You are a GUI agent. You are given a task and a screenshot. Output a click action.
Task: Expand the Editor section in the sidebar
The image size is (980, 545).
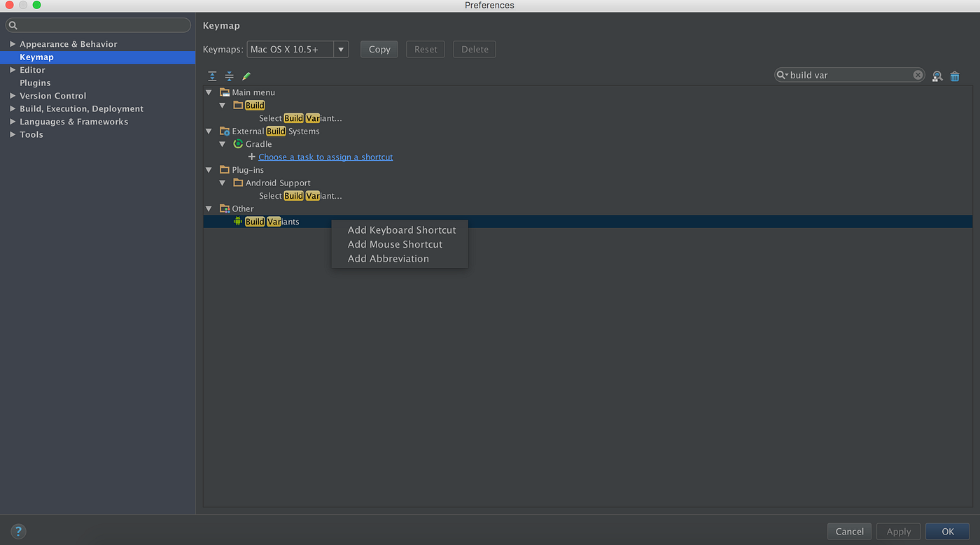pyautogui.click(x=13, y=70)
